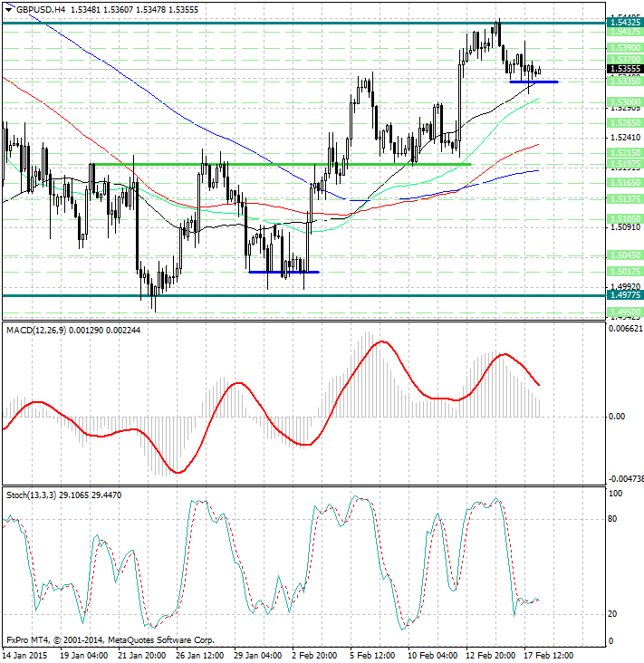Select the 1.50450 price level label

click(625, 255)
